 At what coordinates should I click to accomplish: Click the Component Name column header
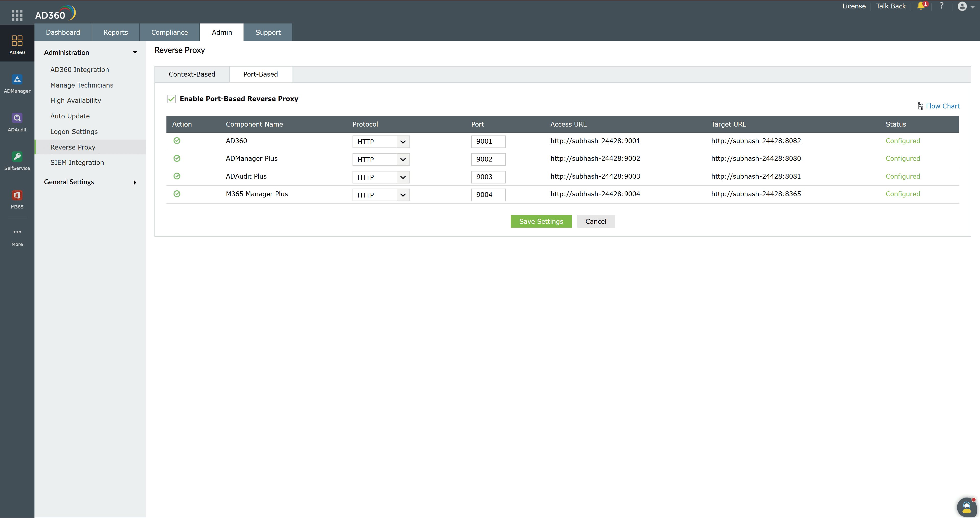(x=254, y=124)
